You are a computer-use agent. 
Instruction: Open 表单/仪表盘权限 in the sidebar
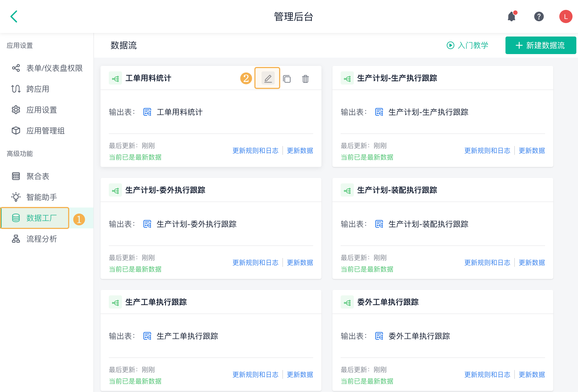pyautogui.click(x=54, y=68)
